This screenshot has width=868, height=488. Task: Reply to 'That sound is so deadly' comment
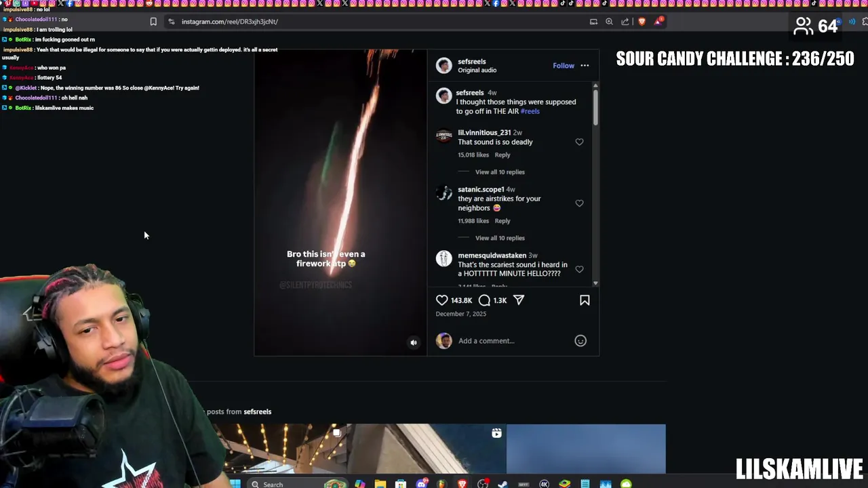coord(502,155)
